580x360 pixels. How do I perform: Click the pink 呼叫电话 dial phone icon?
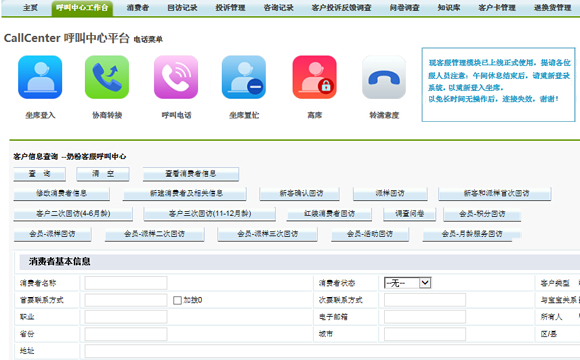tap(176, 77)
